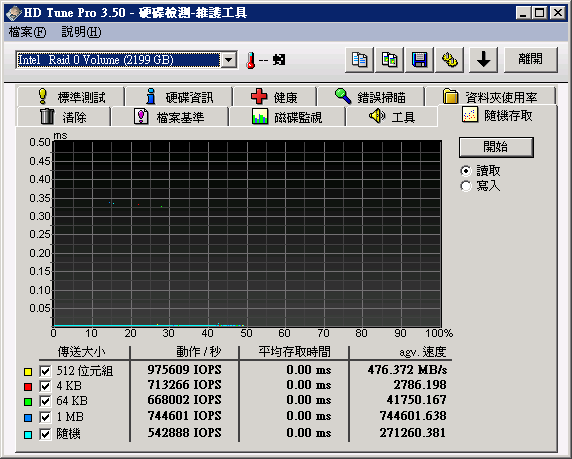The image size is (572, 459).
Task: Uncheck the 512 位元組 checkbox
Action: pyautogui.click(x=45, y=371)
